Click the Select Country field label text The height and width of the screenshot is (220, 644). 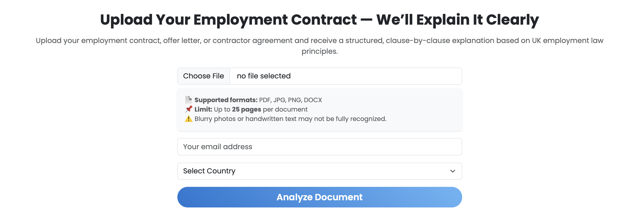(209, 171)
